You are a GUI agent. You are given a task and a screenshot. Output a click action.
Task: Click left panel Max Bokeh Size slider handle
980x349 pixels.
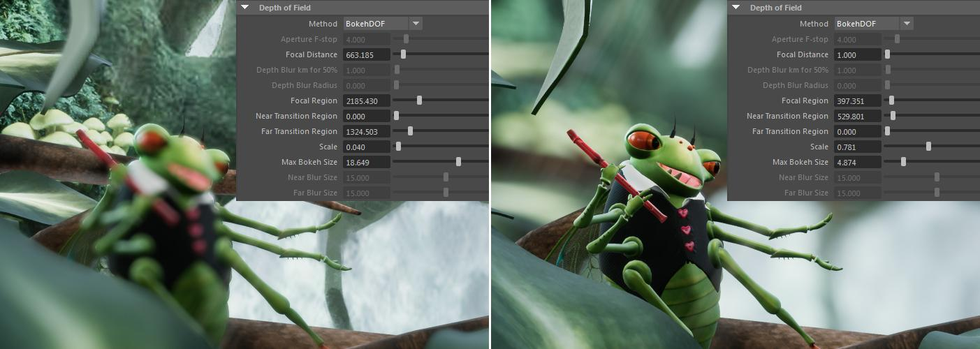click(458, 162)
